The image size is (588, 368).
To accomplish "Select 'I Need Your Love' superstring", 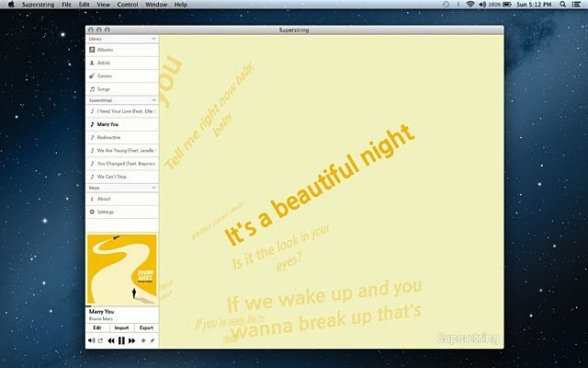I will 122,111.
